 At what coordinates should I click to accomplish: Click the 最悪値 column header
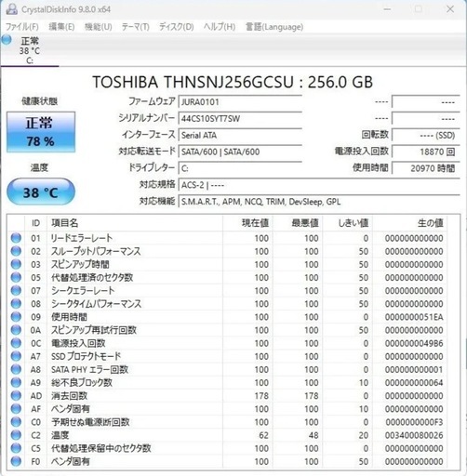tap(298, 223)
